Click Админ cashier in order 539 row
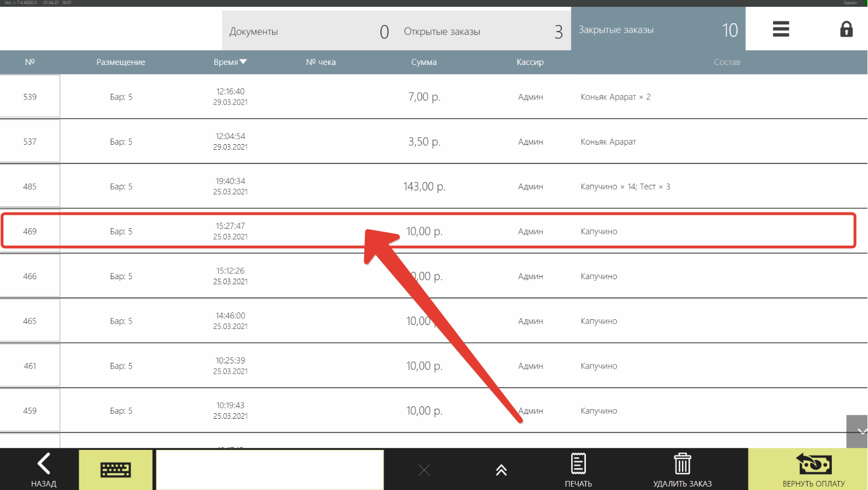The height and width of the screenshot is (490, 868). point(530,97)
